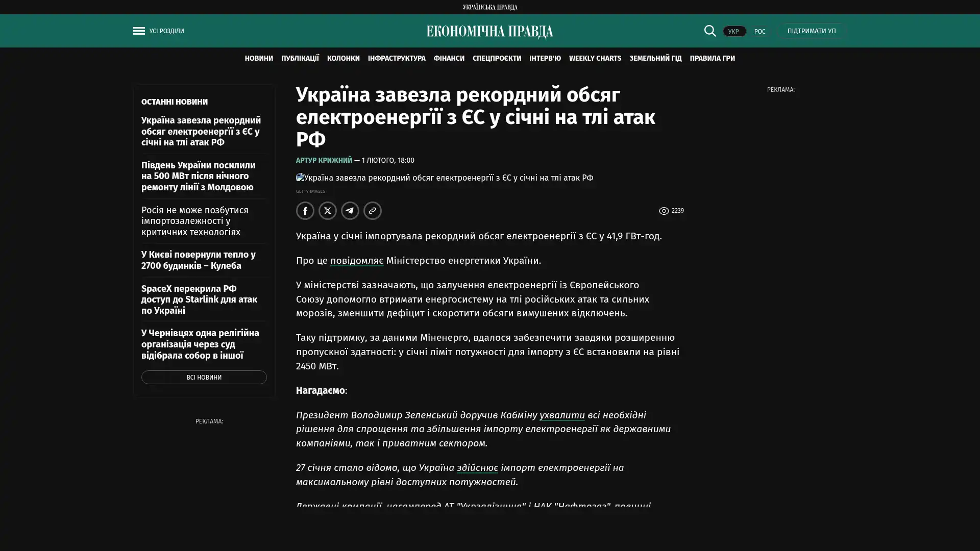Follow the ухвалити link in text
The height and width of the screenshot is (551, 980).
coord(562,415)
